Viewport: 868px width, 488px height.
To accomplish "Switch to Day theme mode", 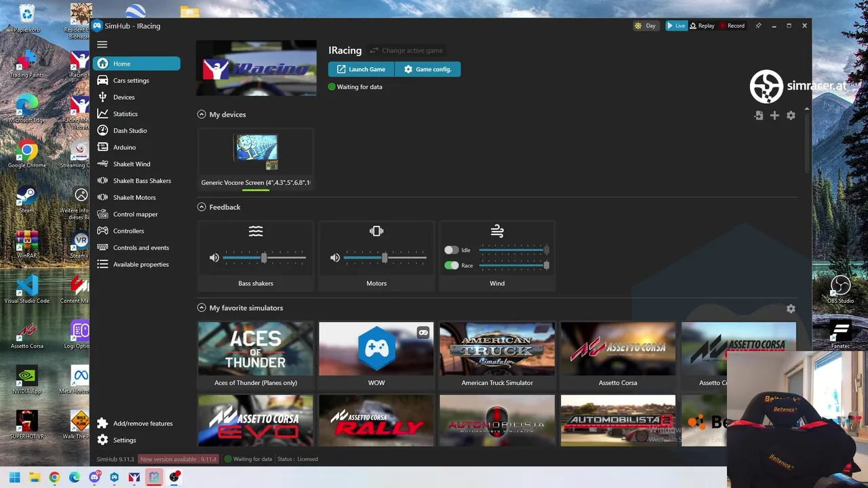I will 645,26.
